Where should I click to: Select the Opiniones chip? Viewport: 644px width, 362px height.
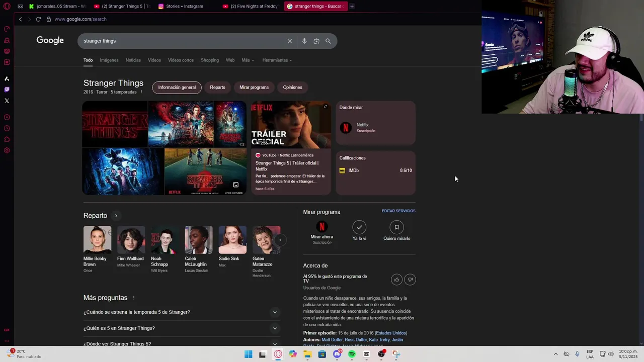(292, 87)
